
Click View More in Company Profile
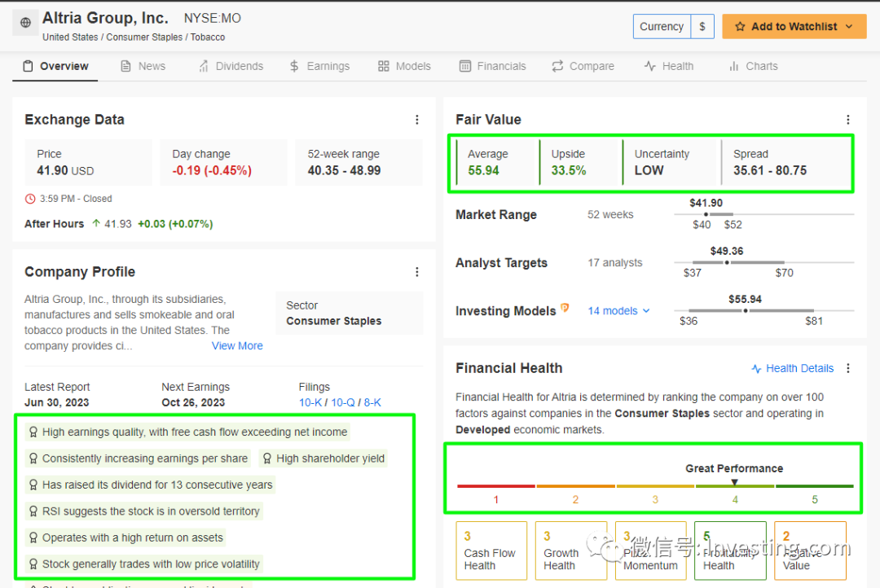tap(237, 345)
